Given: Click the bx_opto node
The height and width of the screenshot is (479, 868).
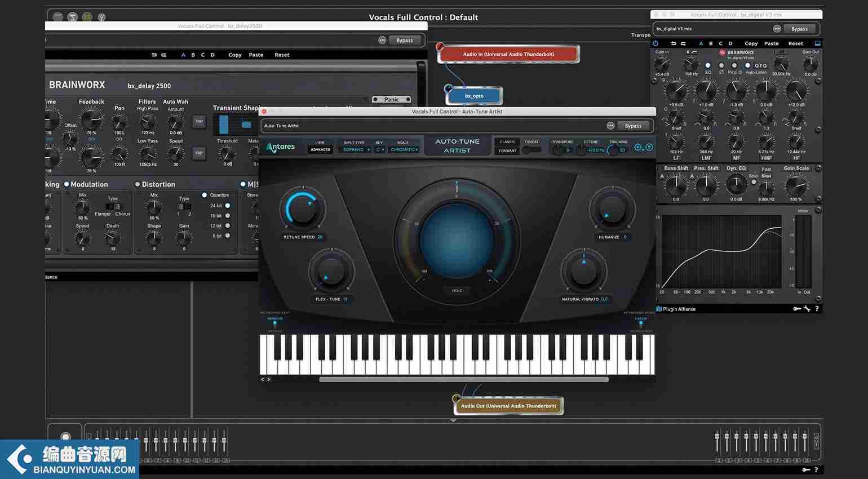Looking at the screenshot, I should click(474, 96).
